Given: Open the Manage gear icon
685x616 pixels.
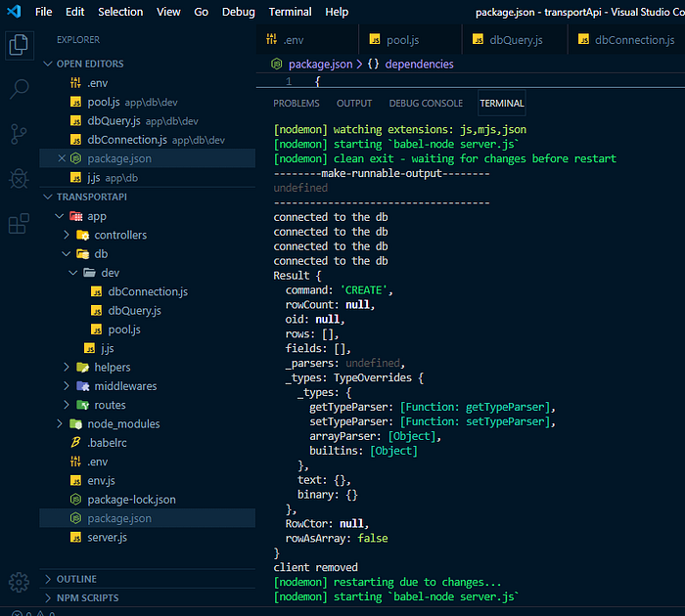Looking at the screenshot, I should coord(19,582).
